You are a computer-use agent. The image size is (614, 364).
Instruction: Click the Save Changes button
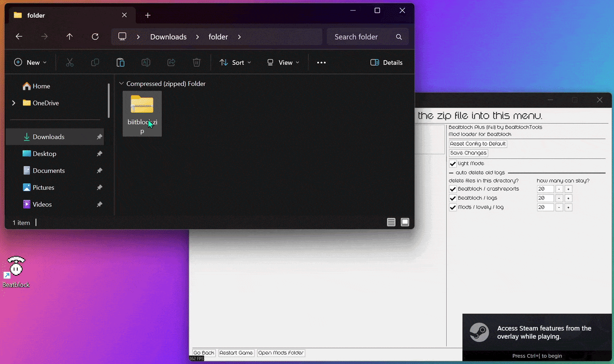point(468,153)
